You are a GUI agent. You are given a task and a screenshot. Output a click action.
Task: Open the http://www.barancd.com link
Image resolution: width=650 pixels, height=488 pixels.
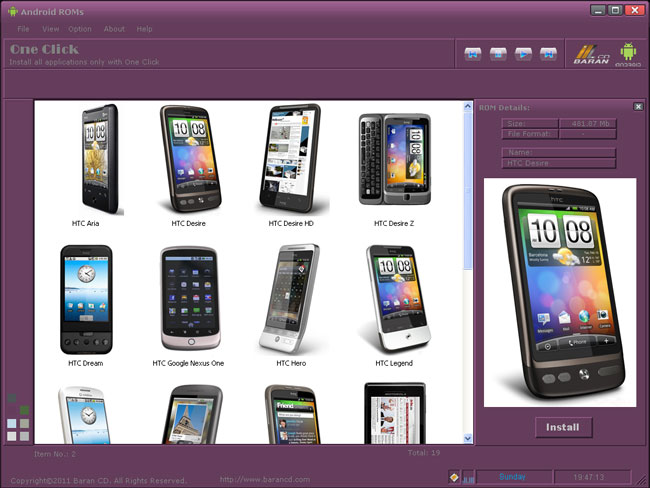(264, 480)
